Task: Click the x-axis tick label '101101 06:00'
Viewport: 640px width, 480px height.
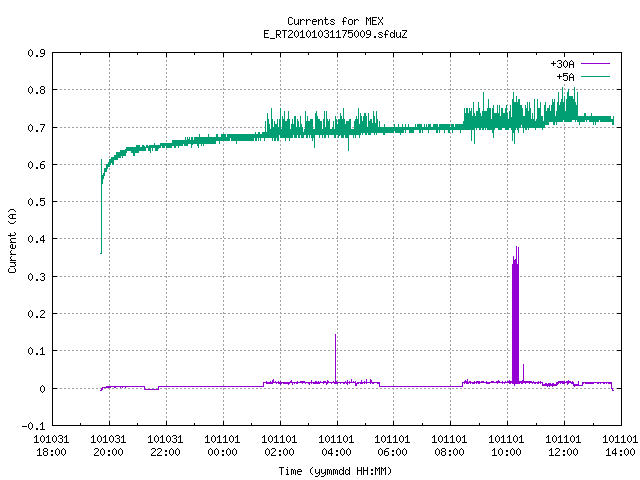Action: pyautogui.click(x=392, y=445)
